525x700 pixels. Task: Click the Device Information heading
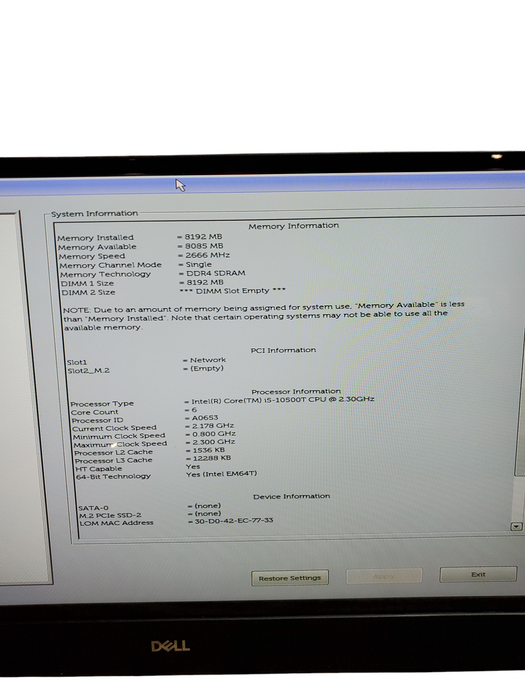point(292,496)
